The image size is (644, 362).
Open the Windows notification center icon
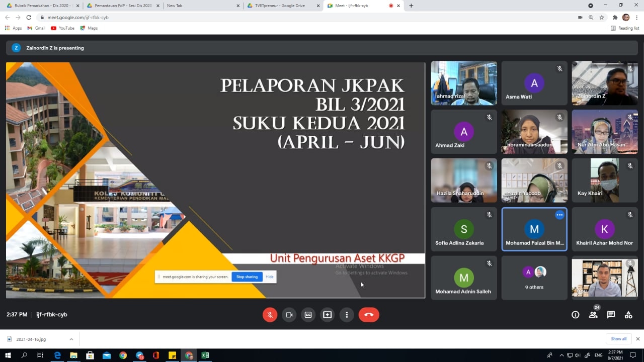point(633,355)
